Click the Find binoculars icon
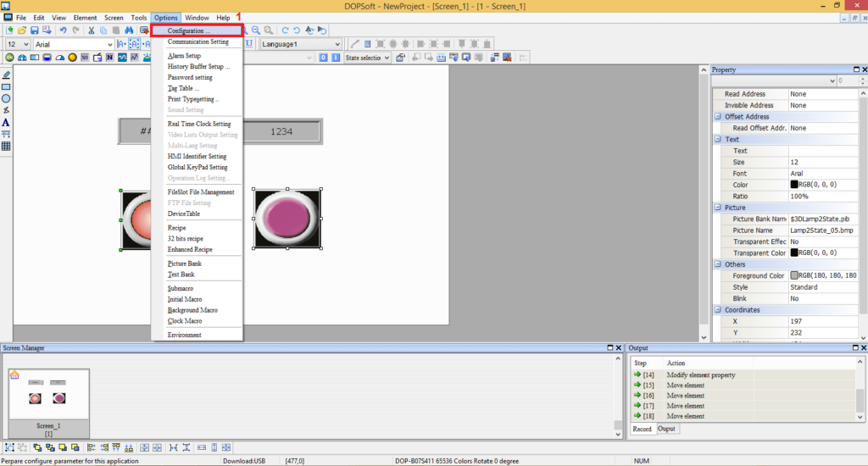 tap(129, 31)
